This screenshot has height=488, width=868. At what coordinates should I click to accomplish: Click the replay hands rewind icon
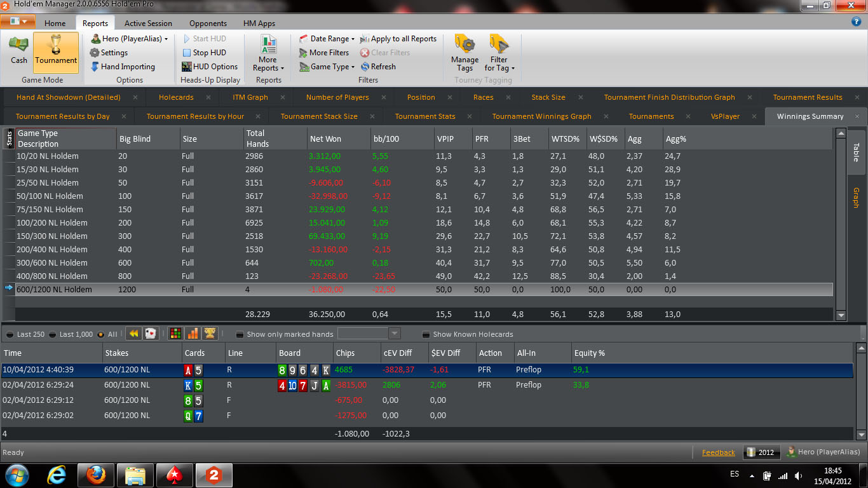(133, 334)
